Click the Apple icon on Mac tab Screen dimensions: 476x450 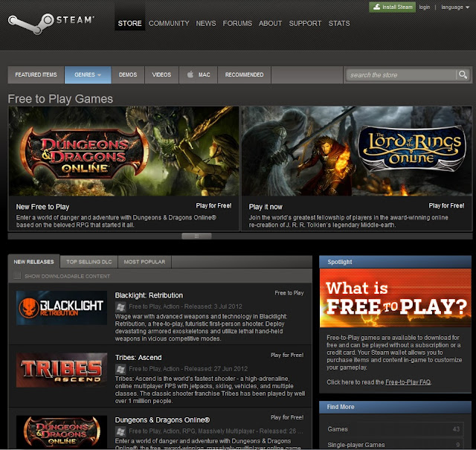pyautogui.click(x=190, y=74)
